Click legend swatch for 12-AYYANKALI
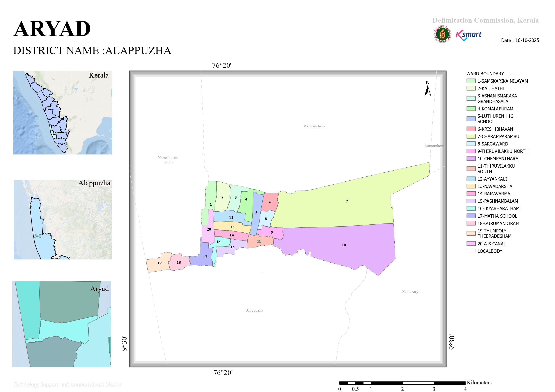Viewport: 555px width, 392px height. [471, 179]
